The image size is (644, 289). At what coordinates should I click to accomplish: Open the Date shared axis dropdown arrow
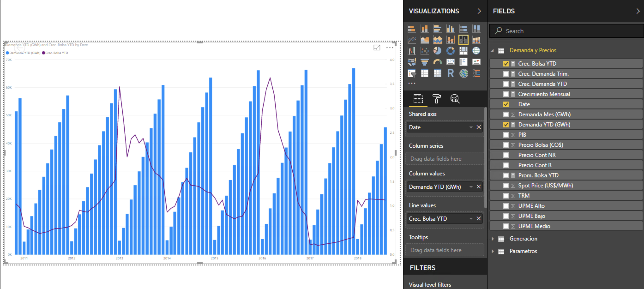click(471, 127)
